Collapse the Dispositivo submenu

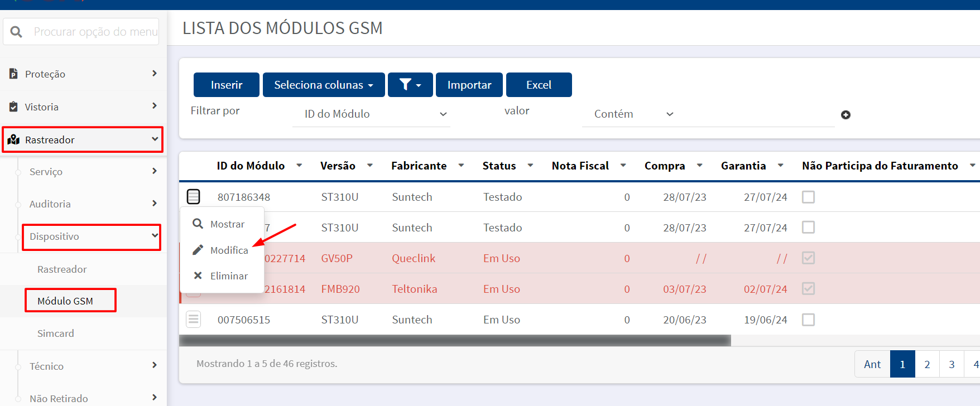(x=155, y=235)
